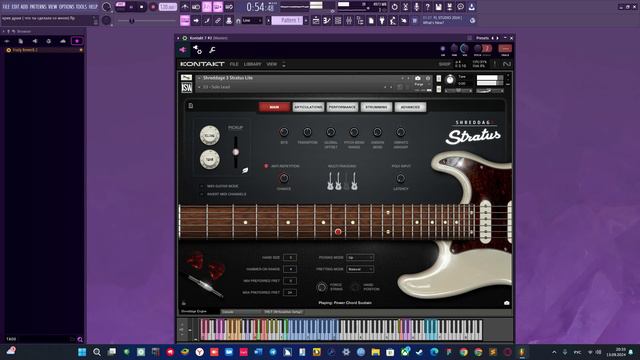Toggle the metronome icon
The height and width of the screenshot is (360, 640).
pyautogui.click(x=185, y=7)
